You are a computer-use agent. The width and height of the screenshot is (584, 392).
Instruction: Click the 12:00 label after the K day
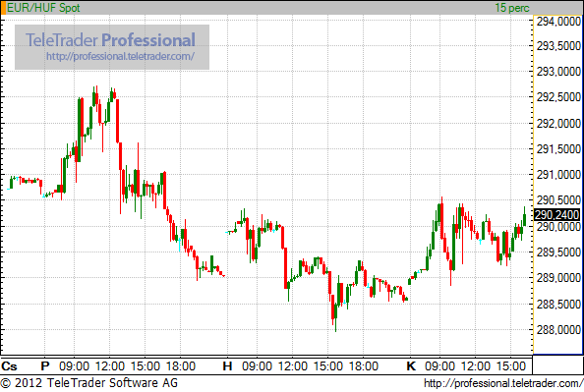(476, 366)
